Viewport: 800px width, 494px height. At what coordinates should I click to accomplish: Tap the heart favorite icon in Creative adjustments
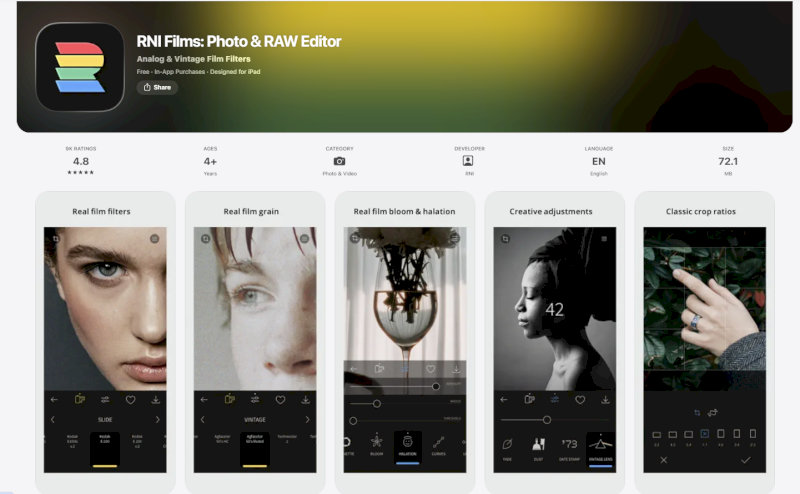point(580,400)
